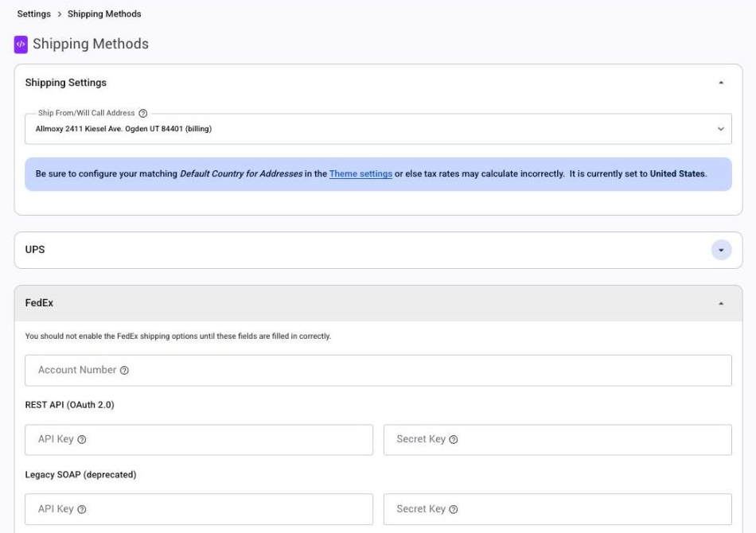Click help icon beside Account Number
The height and width of the screenshot is (533, 756).
click(124, 370)
